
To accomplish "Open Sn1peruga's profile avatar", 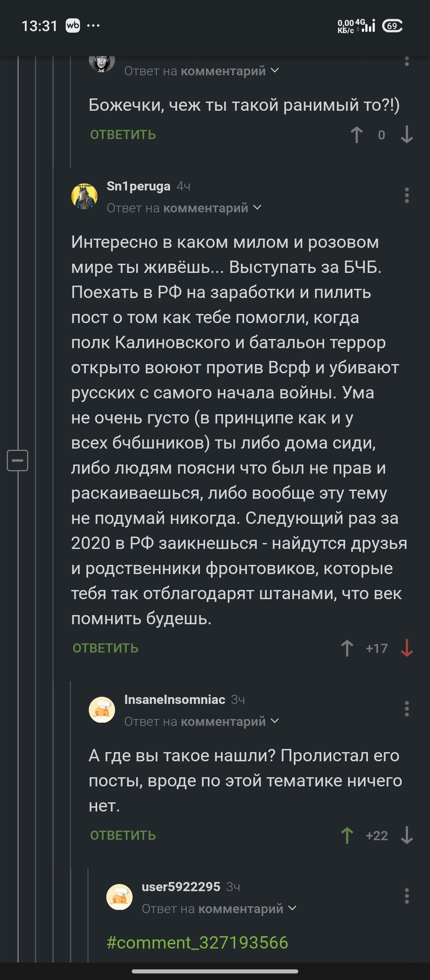I will point(84,196).
